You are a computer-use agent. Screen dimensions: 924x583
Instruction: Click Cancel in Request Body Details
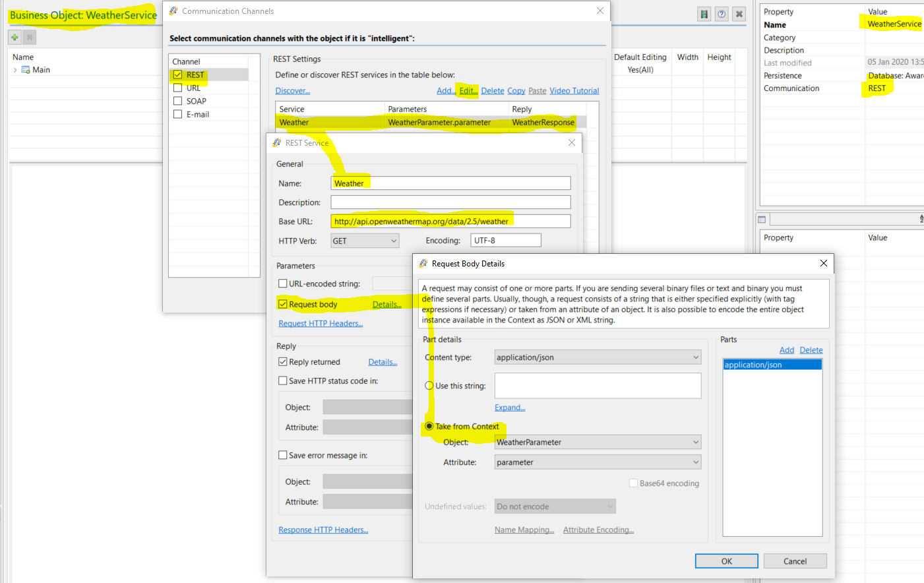click(795, 561)
